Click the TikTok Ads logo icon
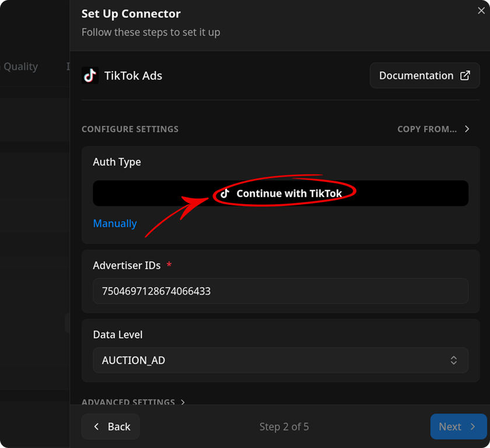The height and width of the screenshot is (448, 490). click(90, 75)
